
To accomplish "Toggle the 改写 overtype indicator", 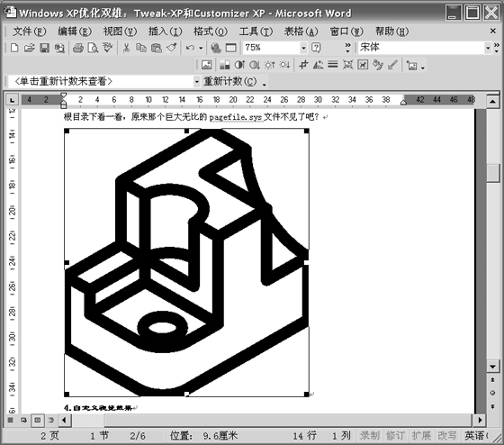I will click(446, 436).
